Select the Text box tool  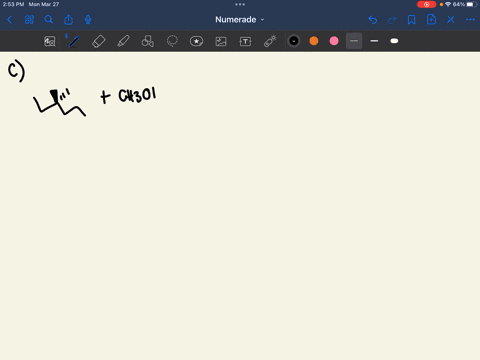tap(245, 41)
